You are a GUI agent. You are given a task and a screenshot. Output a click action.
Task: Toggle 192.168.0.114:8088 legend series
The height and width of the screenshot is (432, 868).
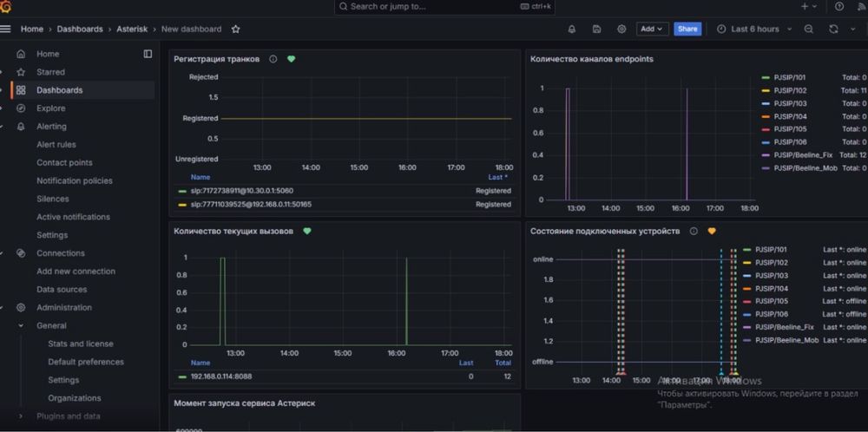pos(221,376)
